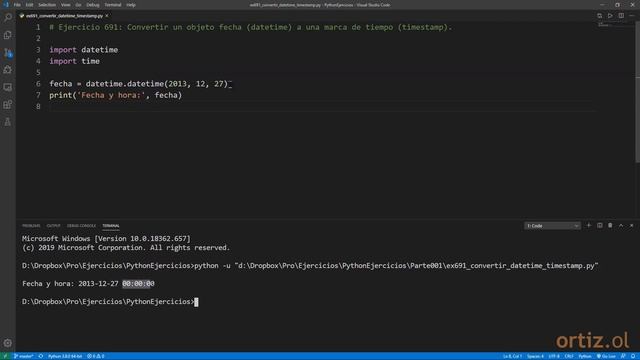Open the View menu
The image size is (640, 360).
coord(66,5)
